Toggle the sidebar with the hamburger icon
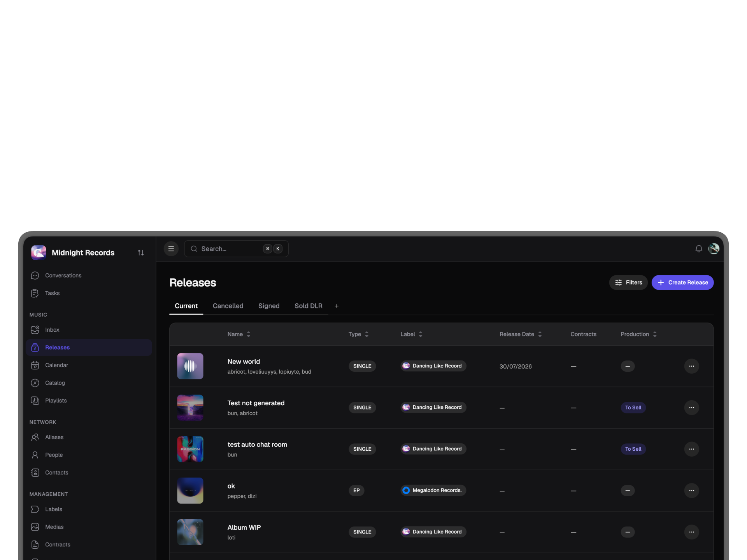 171,249
